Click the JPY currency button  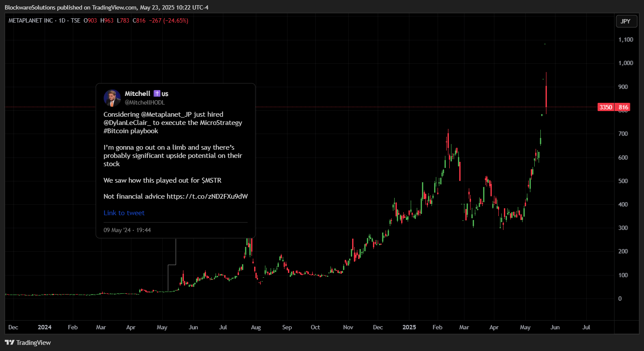[626, 21]
